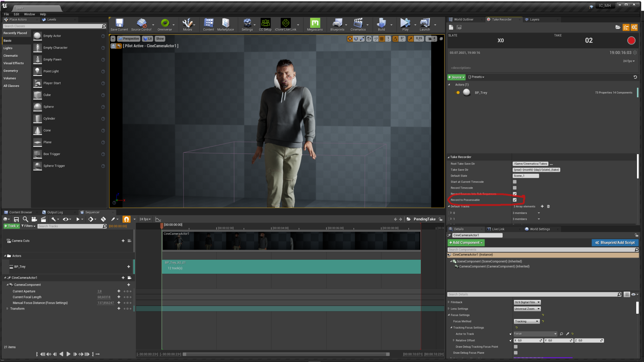Enable Record Timecode checkbox
Viewport: 644px width, 362px height.
pos(515,187)
